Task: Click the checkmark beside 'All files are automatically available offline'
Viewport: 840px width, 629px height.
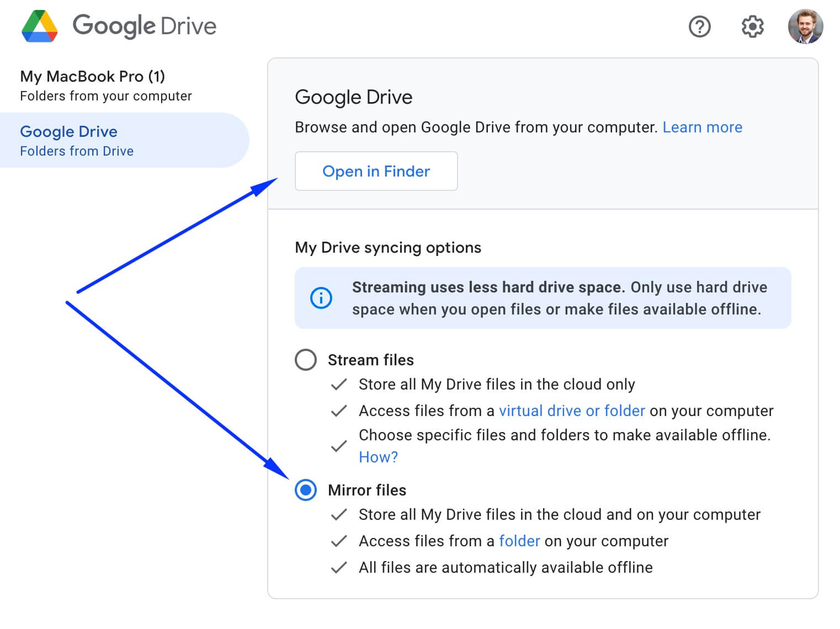Action: [x=339, y=568]
